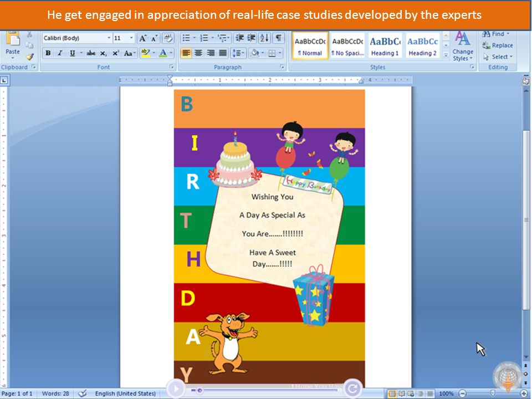The height and width of the screenshot is (399, 532).
Task: Open the Select dropdown in Editing
Action: point(498,57)
